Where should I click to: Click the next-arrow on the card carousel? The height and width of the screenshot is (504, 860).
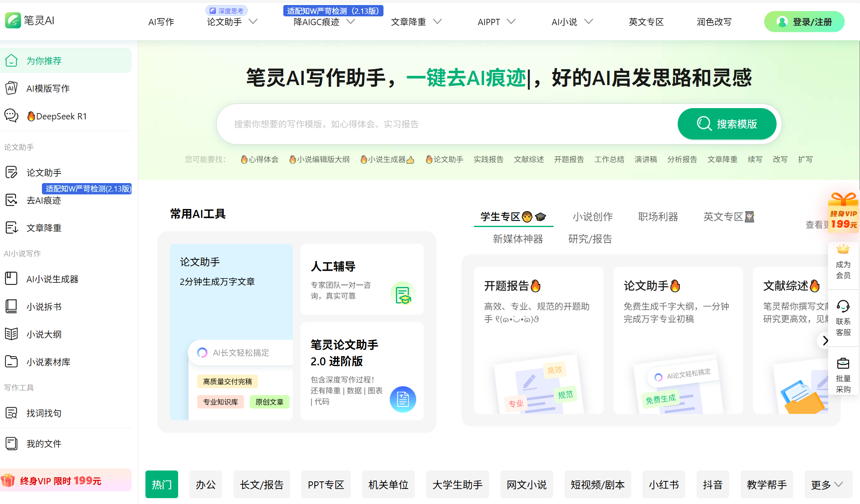click(x=825, y=341)
